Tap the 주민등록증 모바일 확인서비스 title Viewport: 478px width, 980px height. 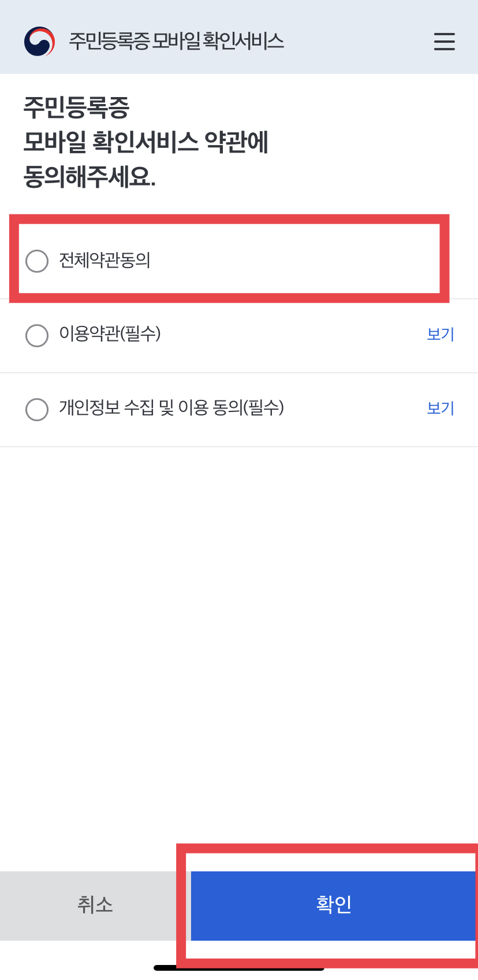coord(175,42)
